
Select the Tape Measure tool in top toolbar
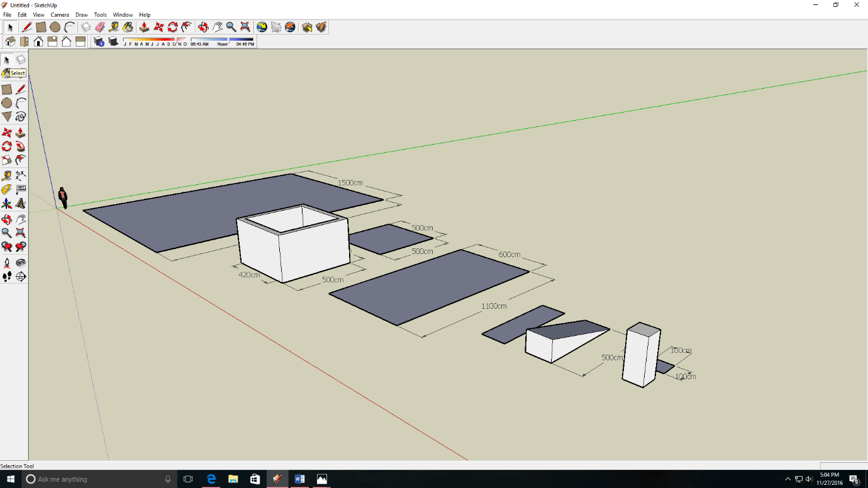[114, 27]
